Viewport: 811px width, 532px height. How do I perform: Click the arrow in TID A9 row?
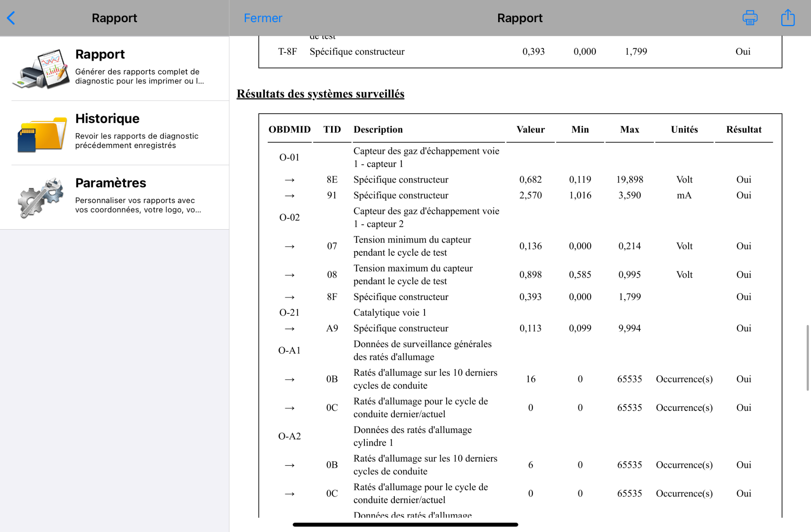289,329
